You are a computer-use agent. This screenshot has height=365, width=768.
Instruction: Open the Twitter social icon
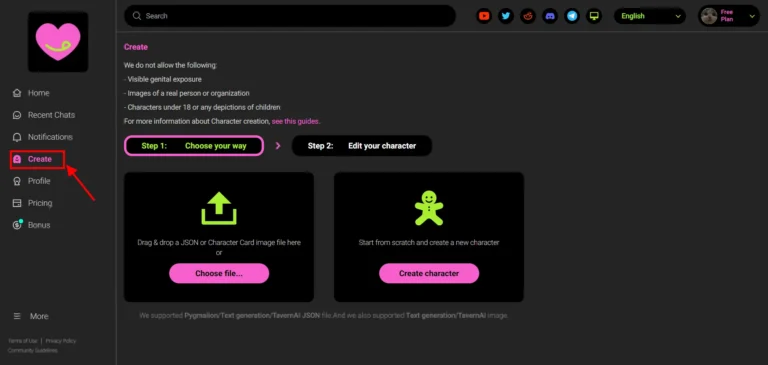506,16
